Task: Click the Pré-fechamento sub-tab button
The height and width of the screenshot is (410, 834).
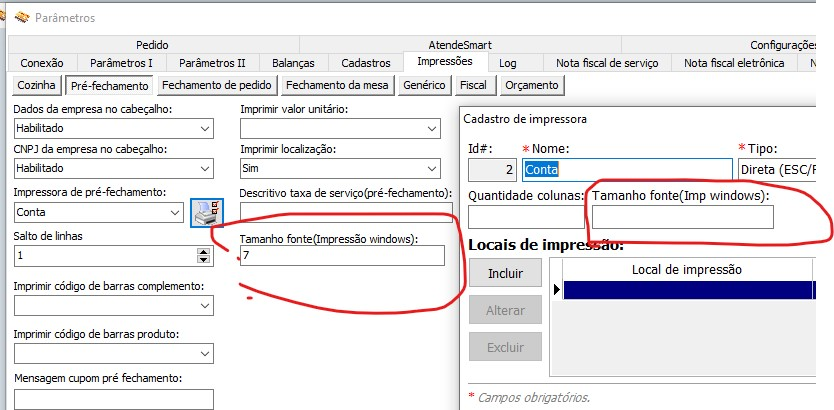Action: [110, 85]
